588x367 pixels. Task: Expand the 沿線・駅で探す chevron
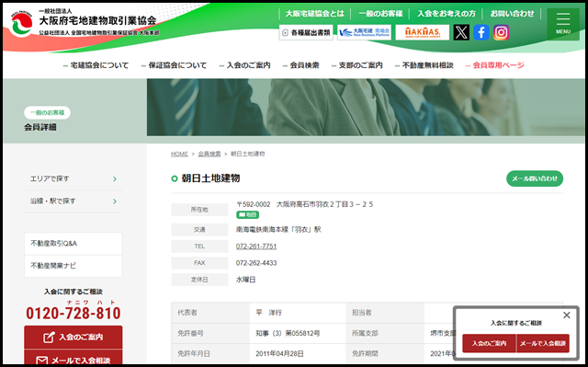(x=115, y=201)
